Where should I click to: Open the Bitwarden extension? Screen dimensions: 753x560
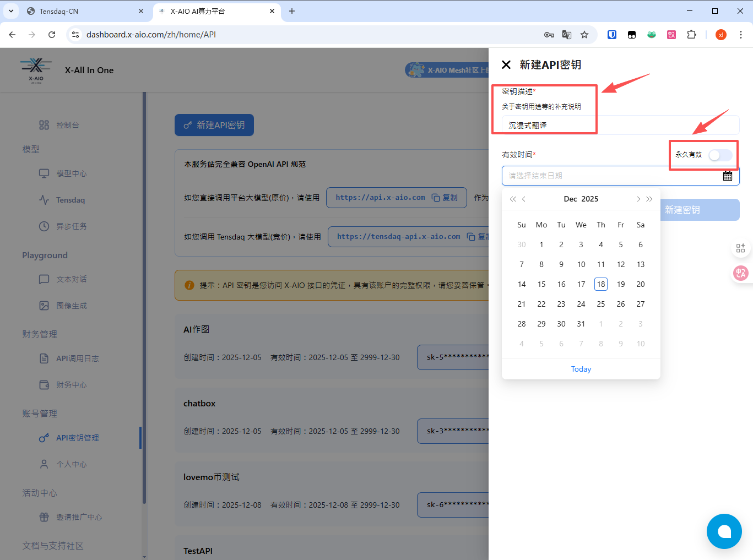coord(612,35)
